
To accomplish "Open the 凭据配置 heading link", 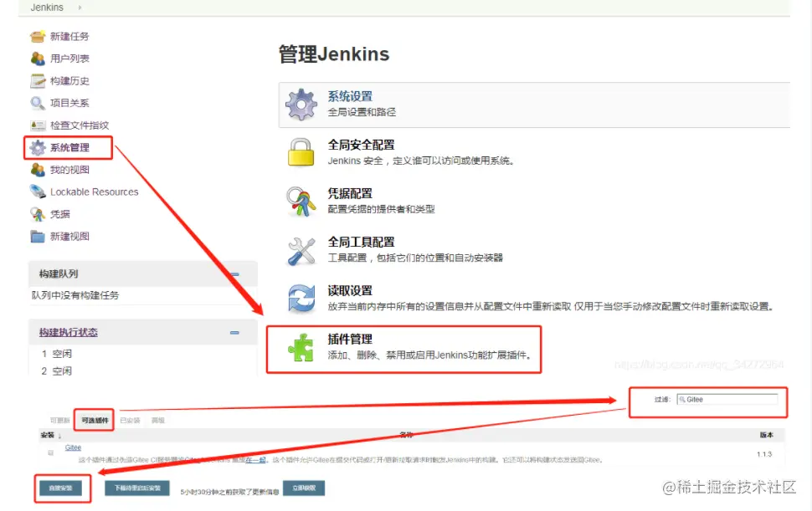I will [350, 193].
